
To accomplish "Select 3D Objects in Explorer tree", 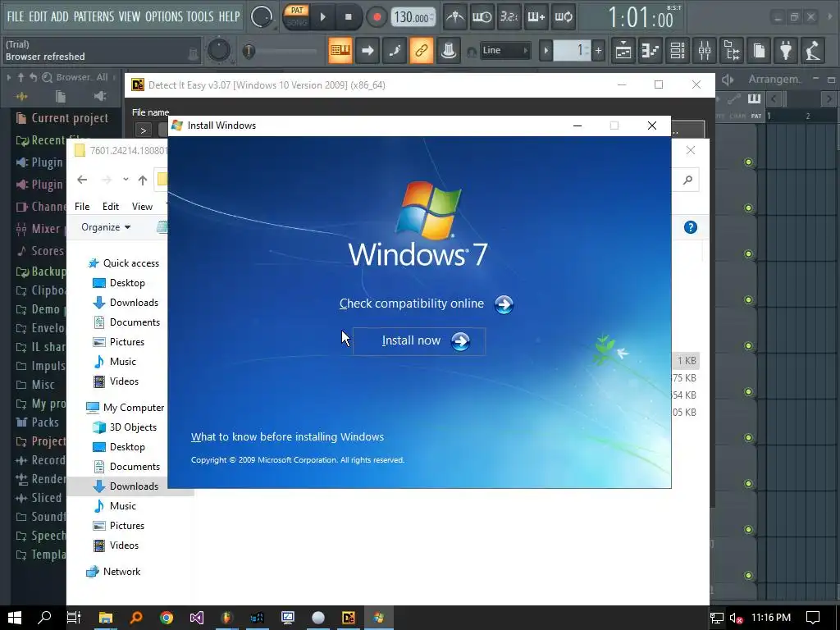I will (x=125, y=427).
